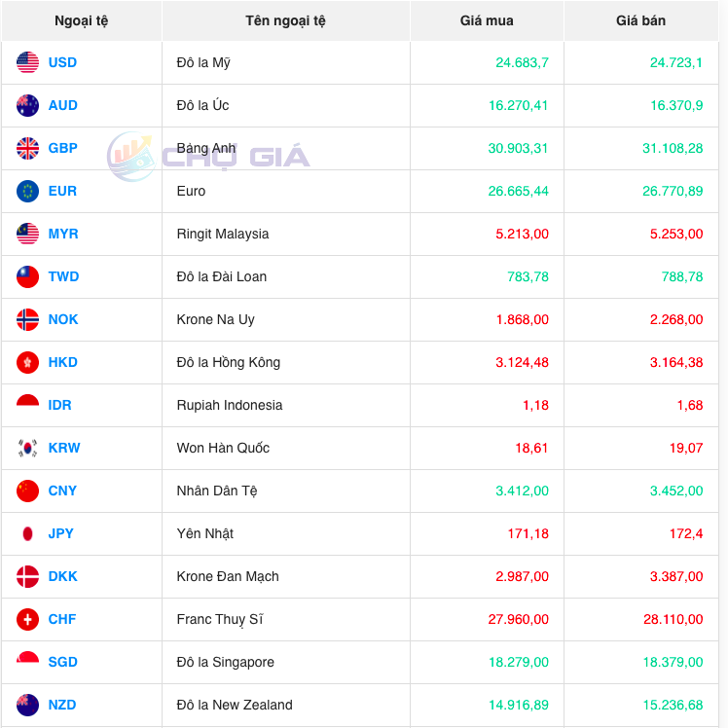Open the USD currency link
Viewport: 728px width, 728px height.
[x=62, y=62]
